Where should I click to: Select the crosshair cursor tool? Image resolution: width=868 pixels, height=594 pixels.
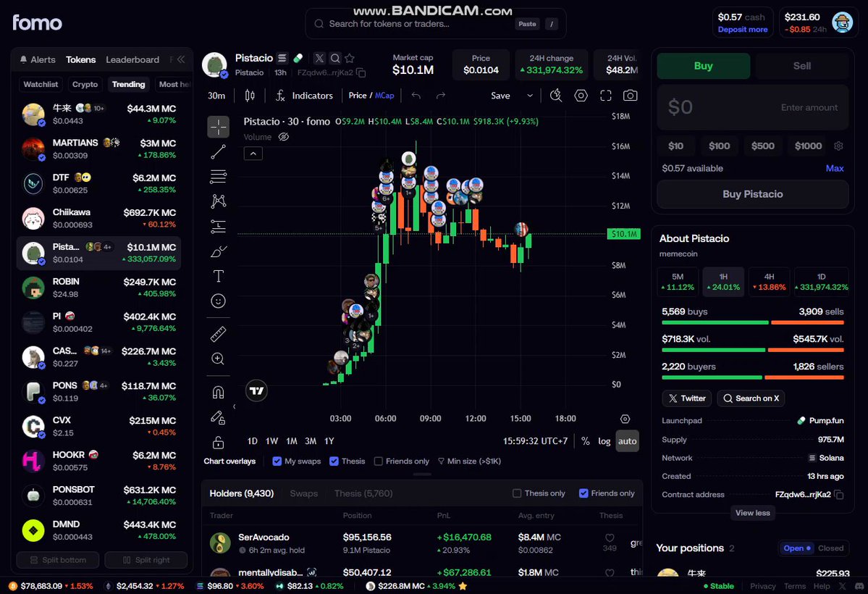(x=218, y=127)
